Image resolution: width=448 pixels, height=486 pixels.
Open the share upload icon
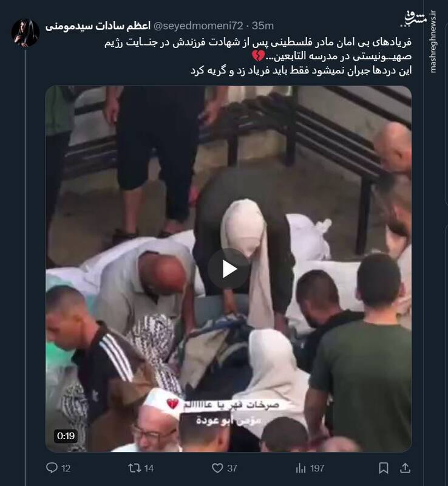pyautogui.click(x=405, y=468)
